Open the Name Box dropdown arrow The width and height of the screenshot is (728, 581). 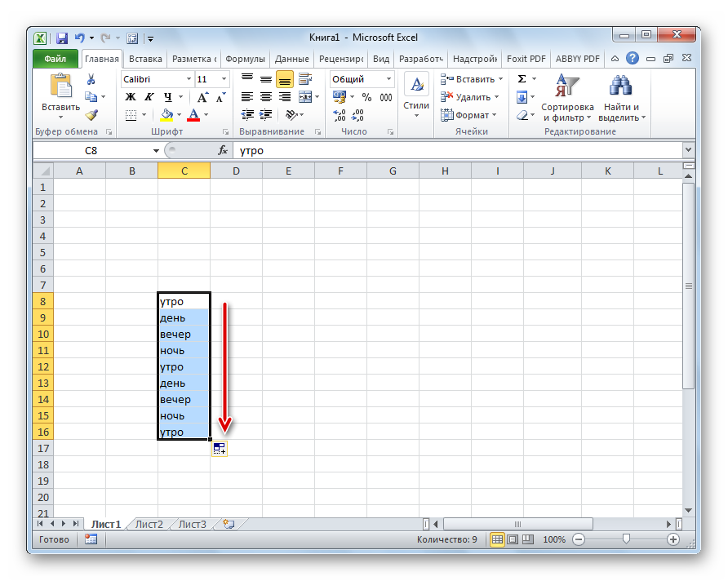[x=156, y=151]
